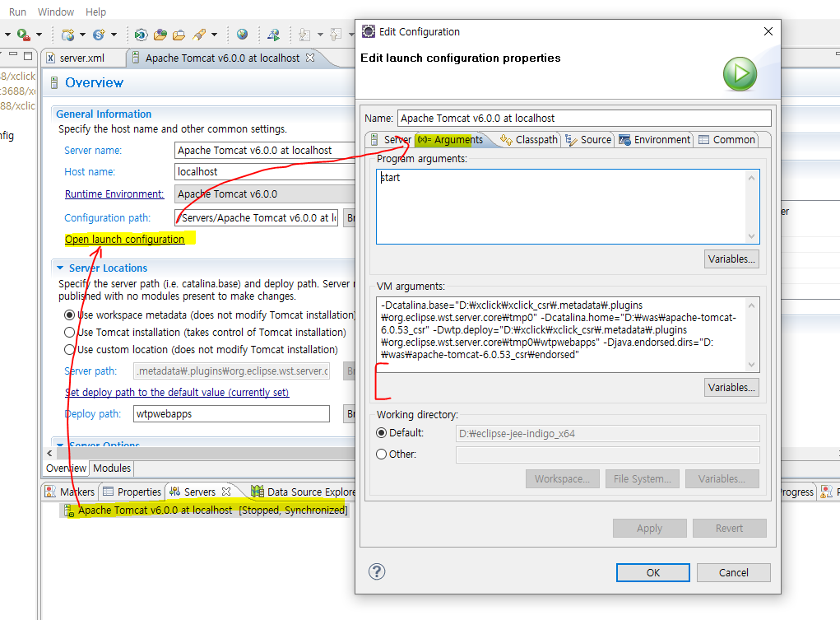Click the horizontal scrollbar left arrow in Overview
This screenshot has height=620, width=840.
pyautogui.click(x=50, y=453)
